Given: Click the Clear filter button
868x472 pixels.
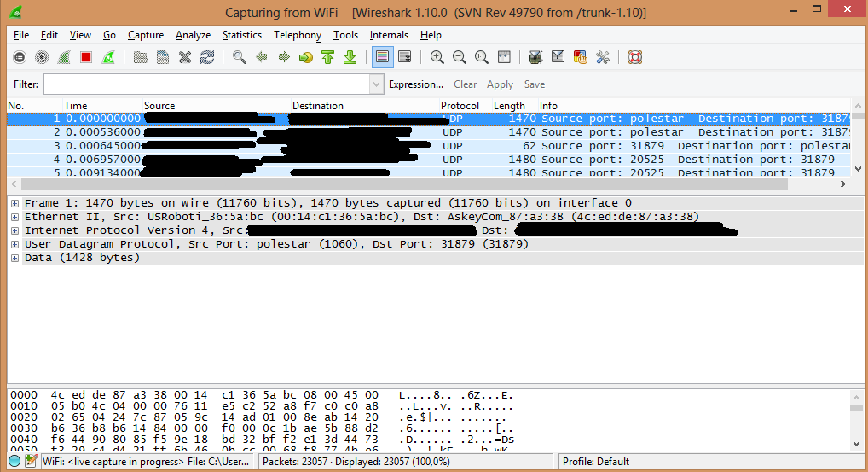Looking at the screenshot, I should (465, 84).
